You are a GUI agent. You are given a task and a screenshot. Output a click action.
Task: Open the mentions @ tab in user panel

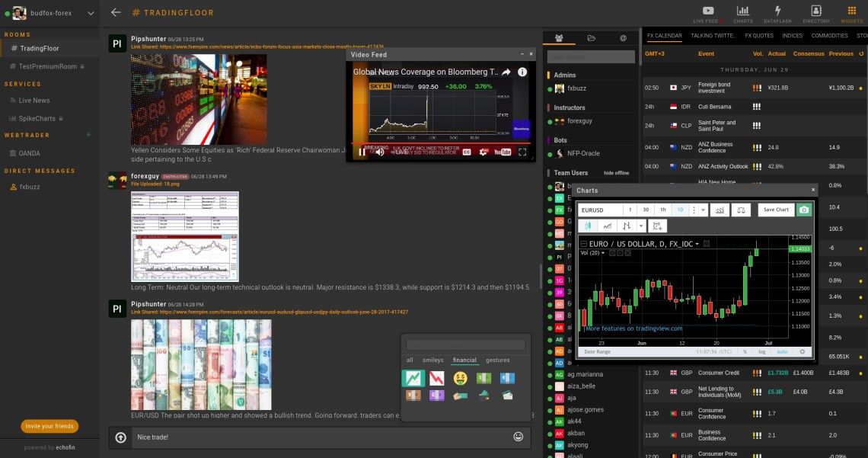(x=624, y=38)
